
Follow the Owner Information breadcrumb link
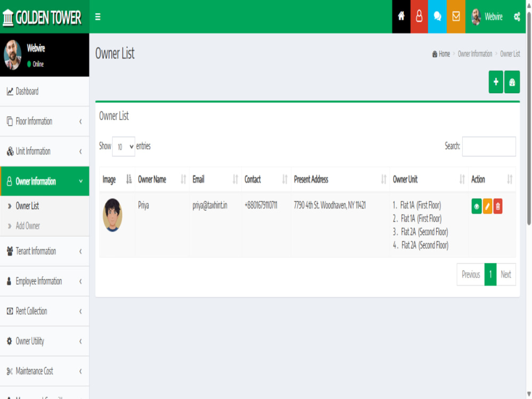tap(475, 54)
